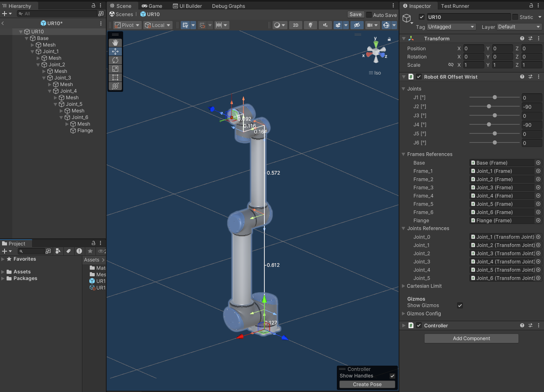Open the Tag Untagged dropdown
This screenshot has width=544, height=392.
(x=452, y=27)
